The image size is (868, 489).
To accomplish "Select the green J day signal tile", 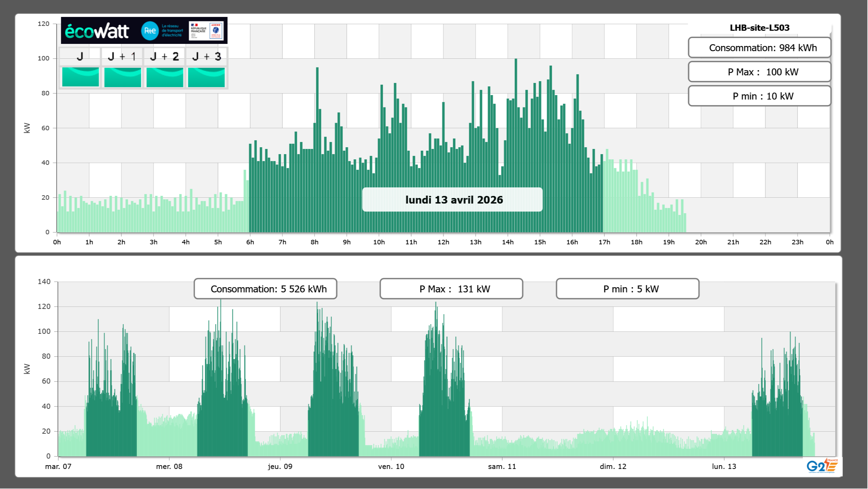I will tap(80, 77).
